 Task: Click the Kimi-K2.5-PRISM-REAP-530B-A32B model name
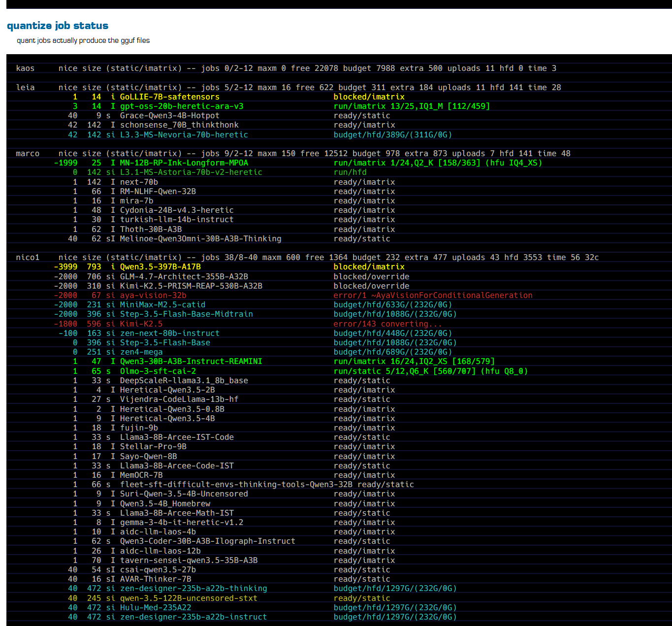pyautogui.click(x=191, y=286)
